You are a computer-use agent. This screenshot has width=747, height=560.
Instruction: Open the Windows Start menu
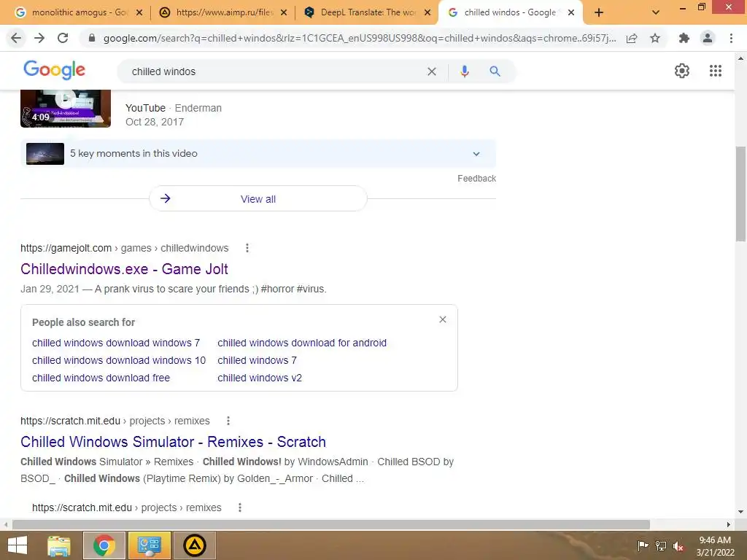(x=18, y=545)
